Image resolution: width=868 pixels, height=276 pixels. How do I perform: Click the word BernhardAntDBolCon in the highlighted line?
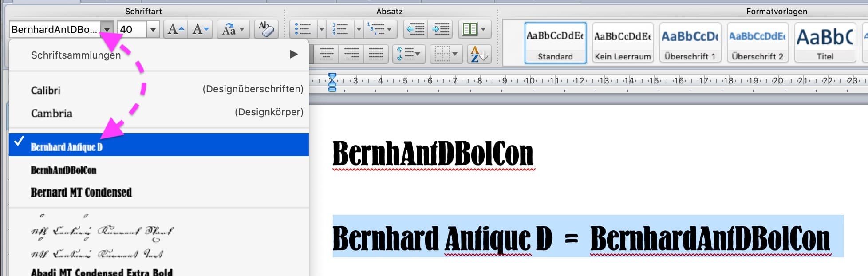coord(710,239)
